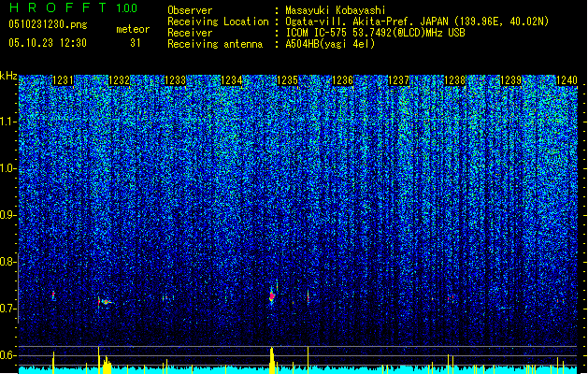Click the 'meteor' label
Viewport: 588px width, 374px height.
tap(133, 29)
